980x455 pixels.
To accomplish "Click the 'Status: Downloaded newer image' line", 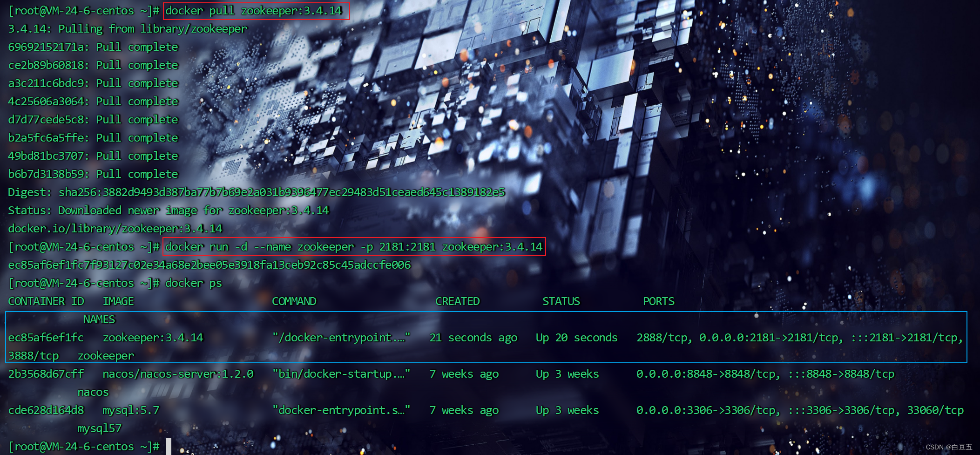I will [169, 211].
